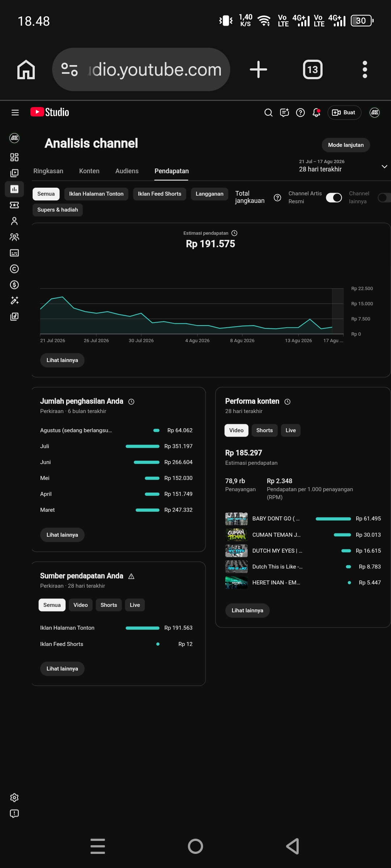The height and width of the screenshot is (868, 391).
Task: Open the Earn dollar-sign sidebar icon
Action: [14, 285]
